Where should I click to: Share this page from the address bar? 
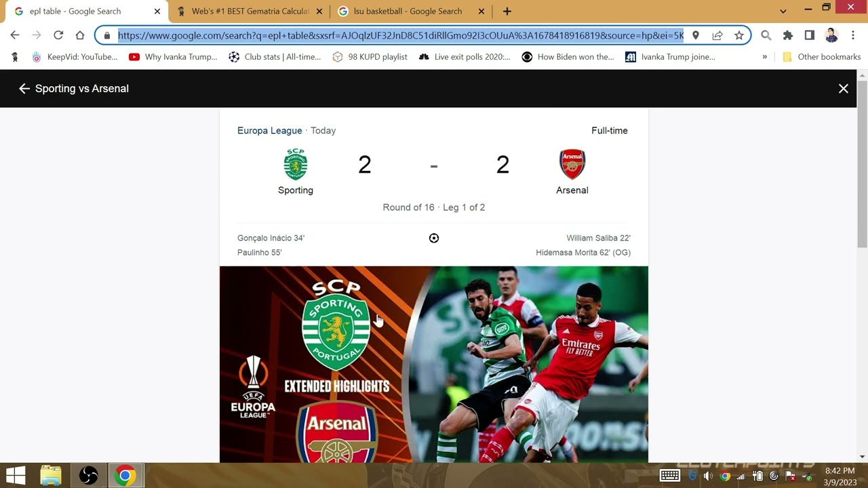click(x=717, y=35)
